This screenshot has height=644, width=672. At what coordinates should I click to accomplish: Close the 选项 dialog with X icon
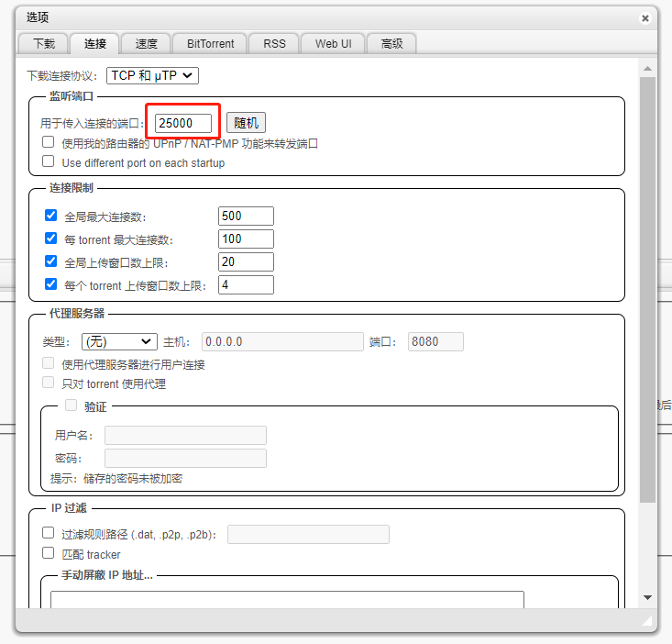646,17
